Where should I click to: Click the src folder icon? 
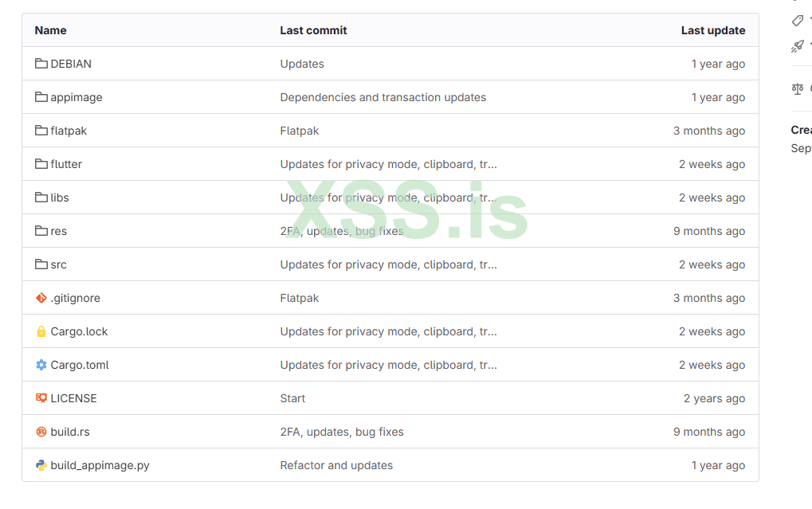pos(41,264)
